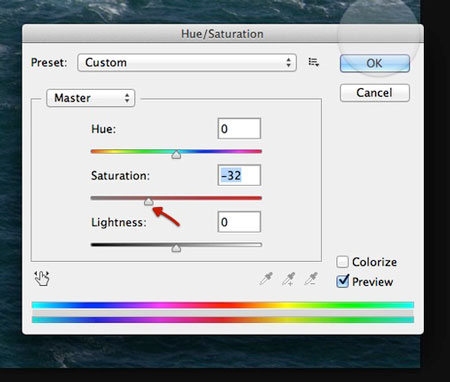
Task: Select the Add to Sample eyedropper
Action: (x=289, y=279)
